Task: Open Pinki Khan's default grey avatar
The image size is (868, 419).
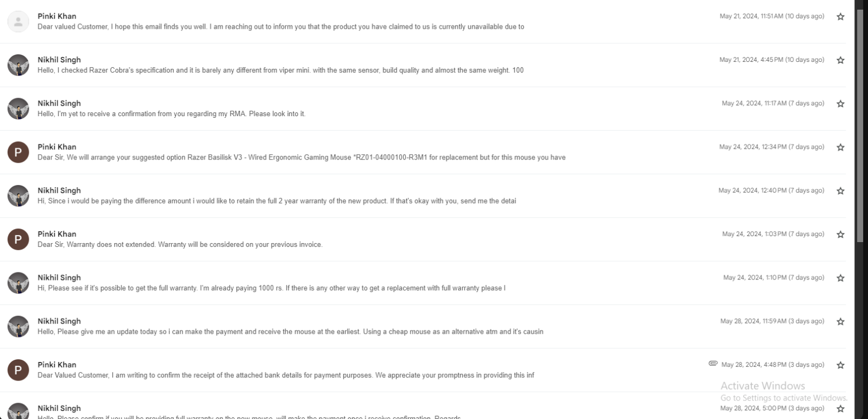Action: pyautogui.click(x=18, y=22)
